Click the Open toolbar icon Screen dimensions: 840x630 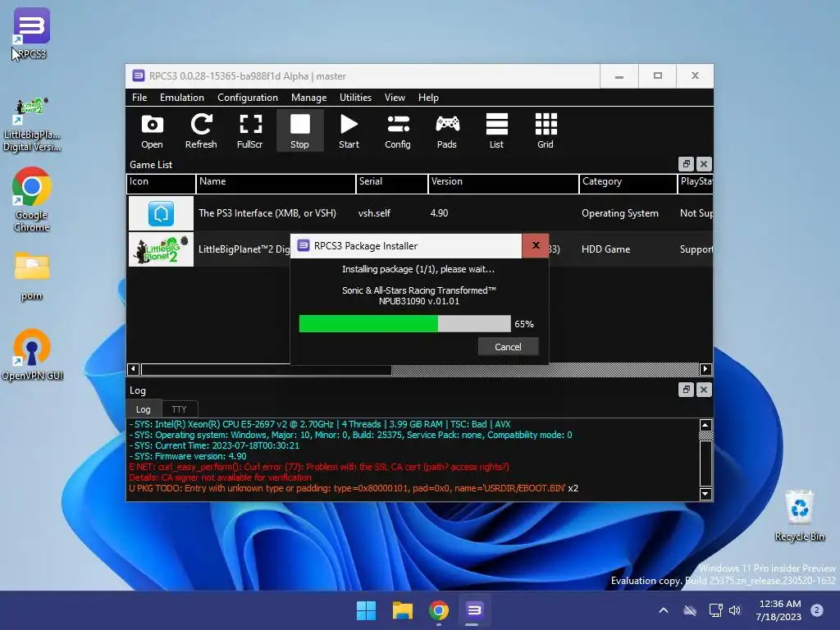click(x=152, y=130)
